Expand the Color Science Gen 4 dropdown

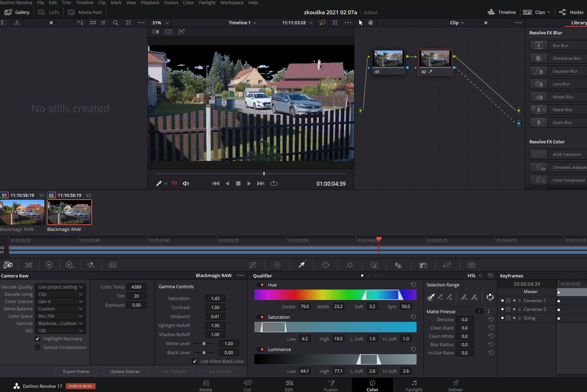[60, 301]
